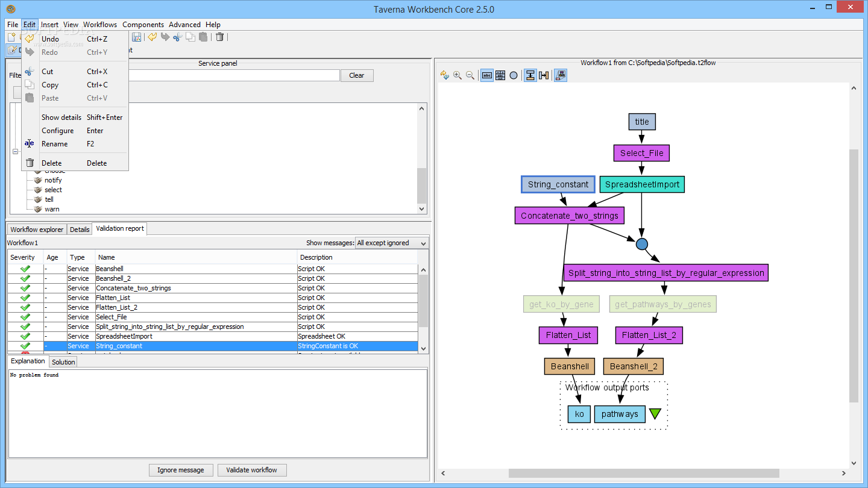Click the validation table's scrollbar thumb
868x488 pixels.
click(423, 301)
